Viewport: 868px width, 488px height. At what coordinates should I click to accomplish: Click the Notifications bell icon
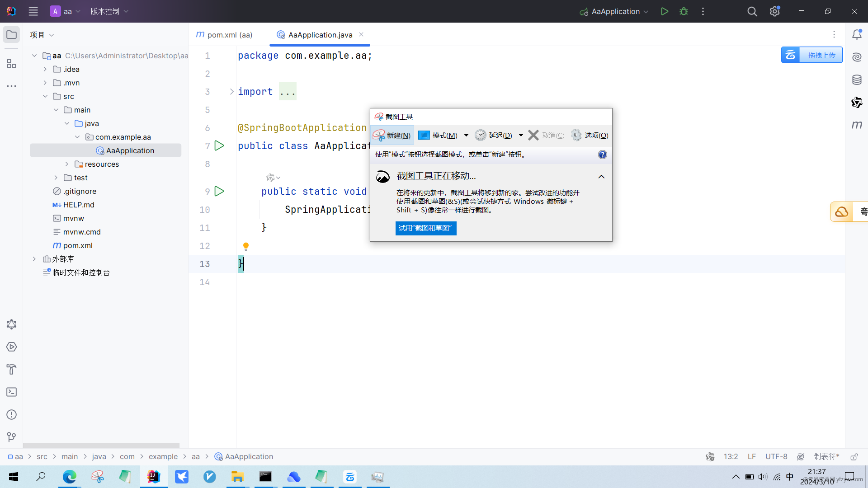(857, 34)
